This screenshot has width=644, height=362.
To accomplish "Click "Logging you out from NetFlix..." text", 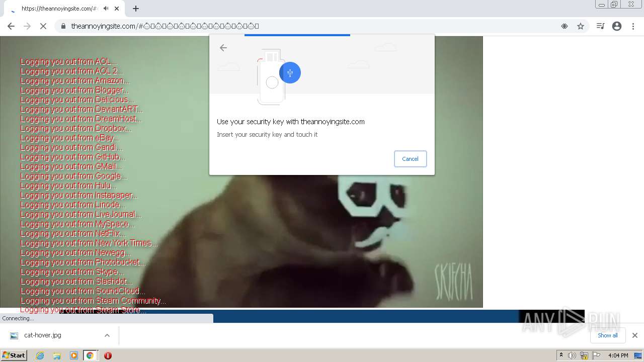I will (x=73, y=233).
